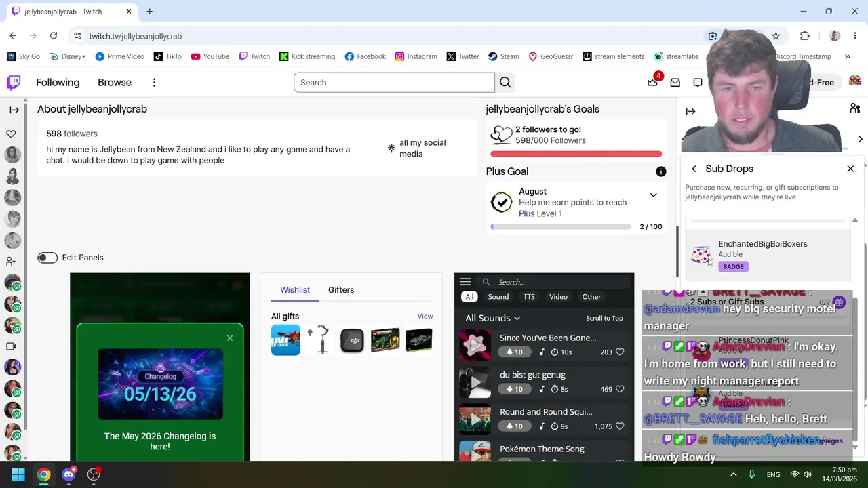This screenshot has width=868, height=488.
Task: Open the Chrome three-dot menu
Action: pos(855,36)
